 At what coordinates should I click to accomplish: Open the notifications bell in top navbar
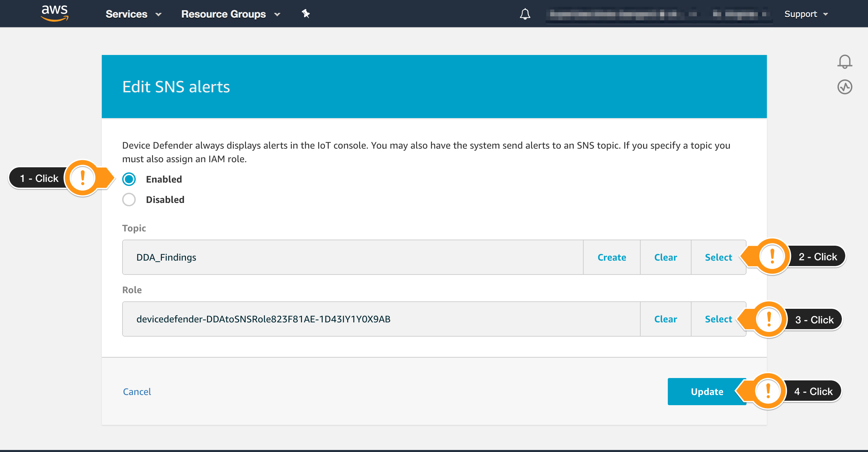pyautogui.click(x=525, y=14)
